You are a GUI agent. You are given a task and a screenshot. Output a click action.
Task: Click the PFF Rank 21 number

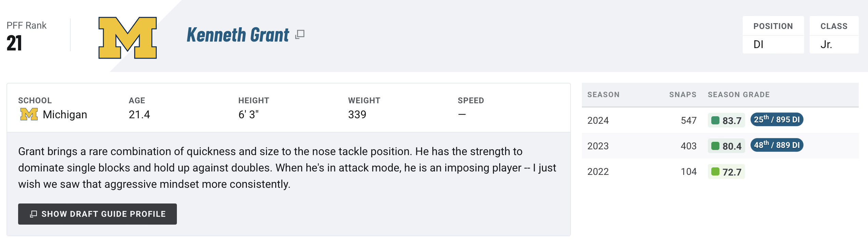click(14, 43)
